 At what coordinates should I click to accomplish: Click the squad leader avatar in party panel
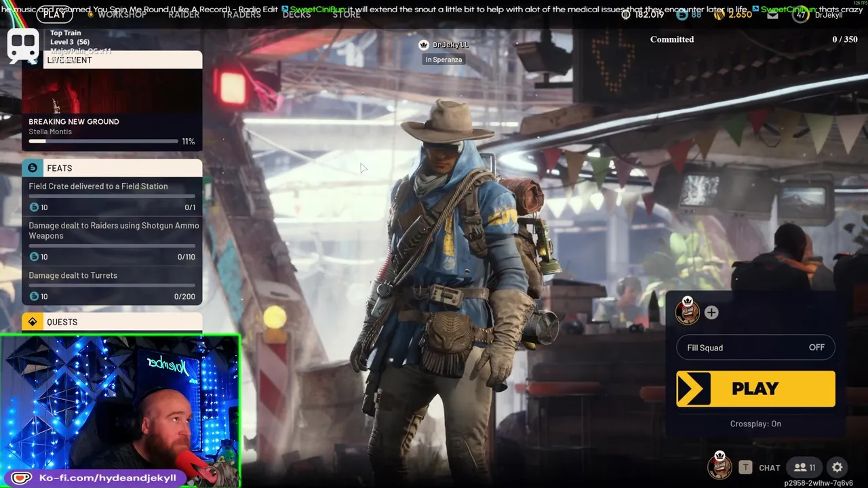688,311
